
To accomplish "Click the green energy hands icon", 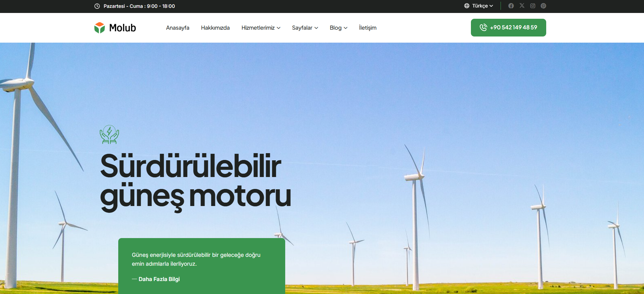I will pos(109,134).
